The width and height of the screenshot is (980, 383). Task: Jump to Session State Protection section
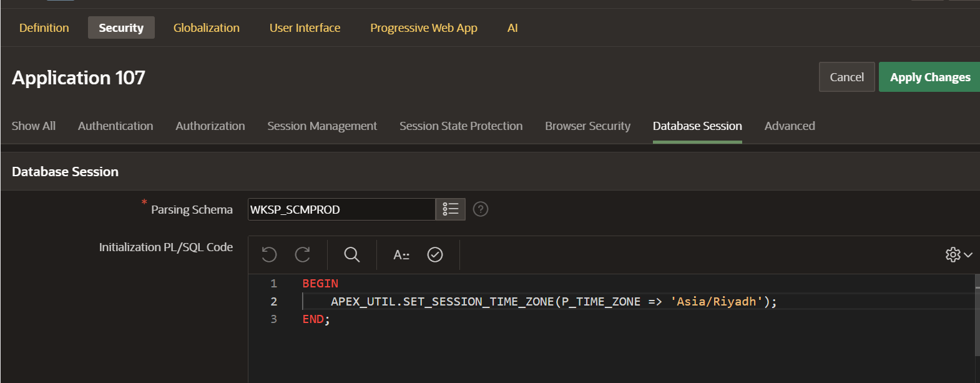point(461,126)
